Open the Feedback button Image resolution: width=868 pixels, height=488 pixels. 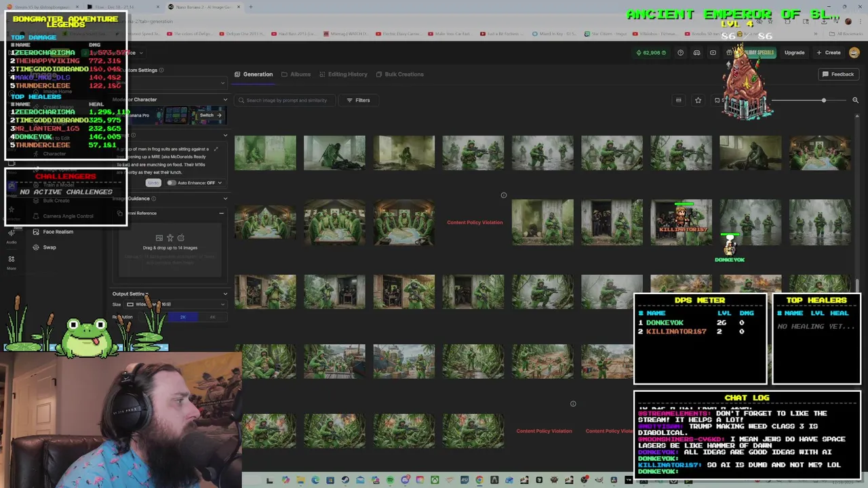[838, 74]
